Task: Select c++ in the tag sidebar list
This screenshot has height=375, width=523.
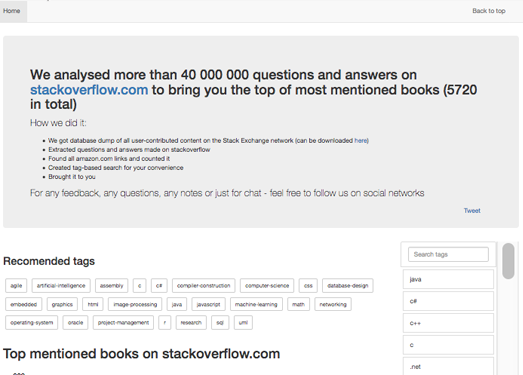Action: pyautogui.click(x=448, y=323)
